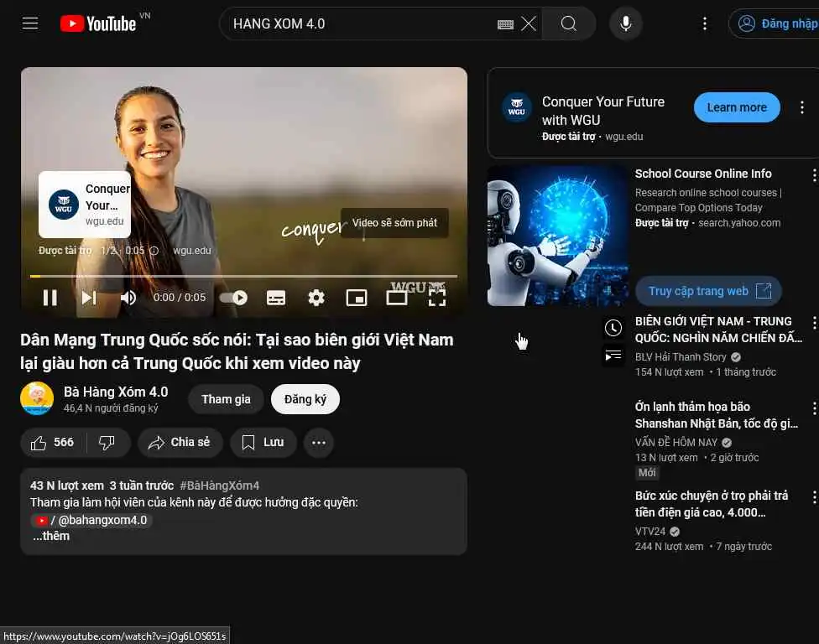Open options for BIÊN GIỚI VIỆT NAM video
819x644 pixels.
pos(814,323)
